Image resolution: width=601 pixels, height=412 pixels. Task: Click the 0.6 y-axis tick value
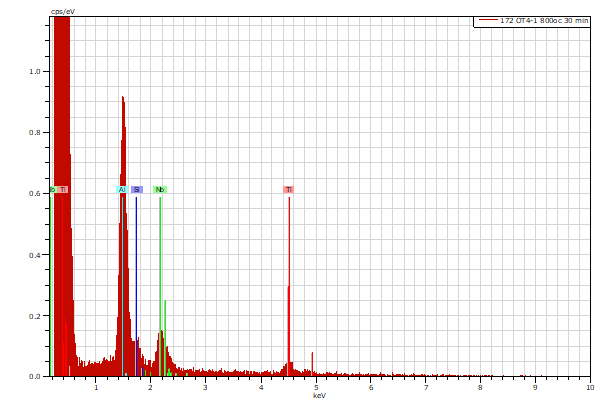coord(34,194)
